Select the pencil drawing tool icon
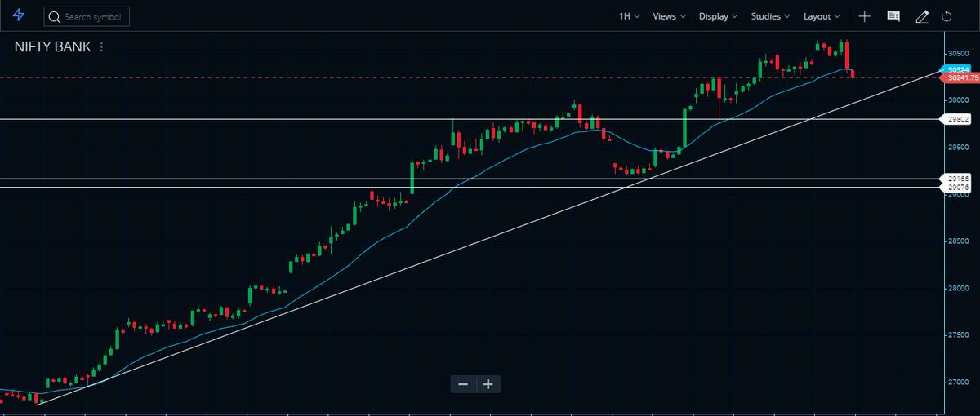The width and height of the screenshot is (980, 416). pos(922,16)
